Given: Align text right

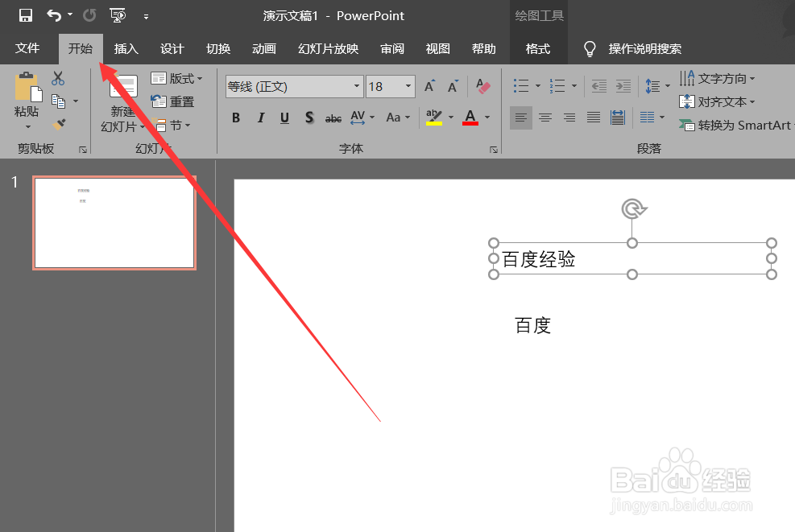Looking at the screenshot, I should [569, 118].
